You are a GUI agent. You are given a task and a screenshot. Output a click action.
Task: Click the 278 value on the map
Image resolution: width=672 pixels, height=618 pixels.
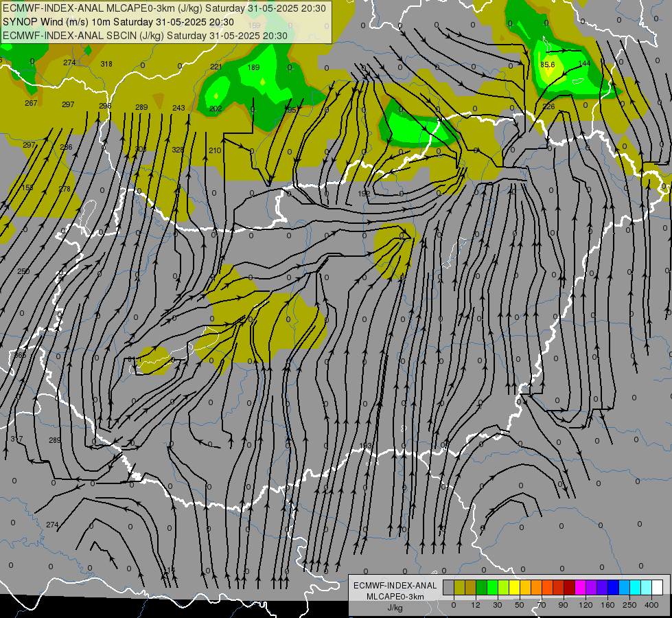[x=65, y=189]
